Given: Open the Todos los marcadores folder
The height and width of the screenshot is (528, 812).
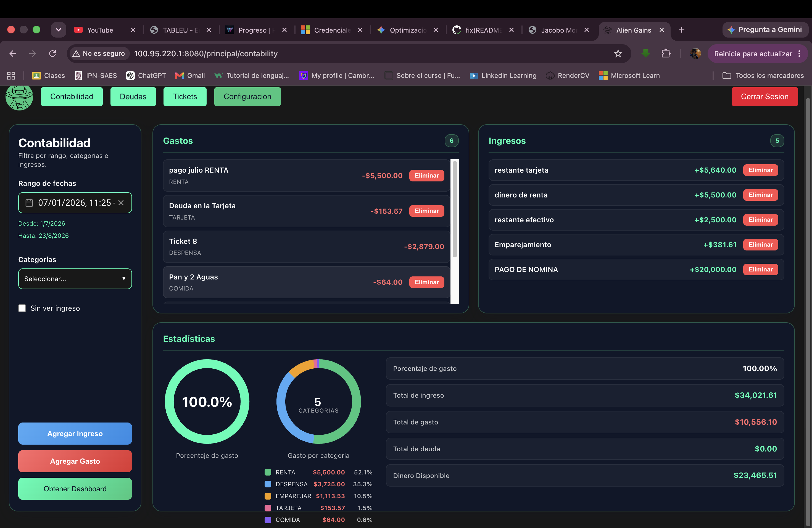Looking at the screenshot, I should (763, 76).
